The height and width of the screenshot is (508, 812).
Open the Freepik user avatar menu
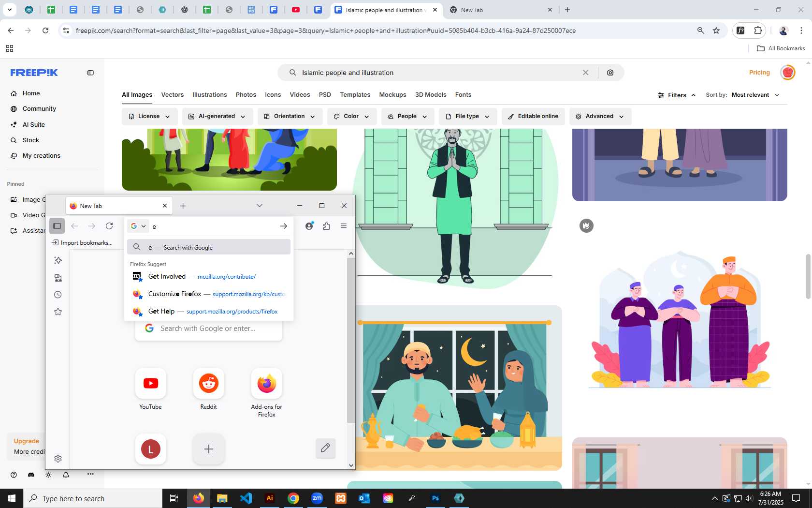tap(788, 73)
